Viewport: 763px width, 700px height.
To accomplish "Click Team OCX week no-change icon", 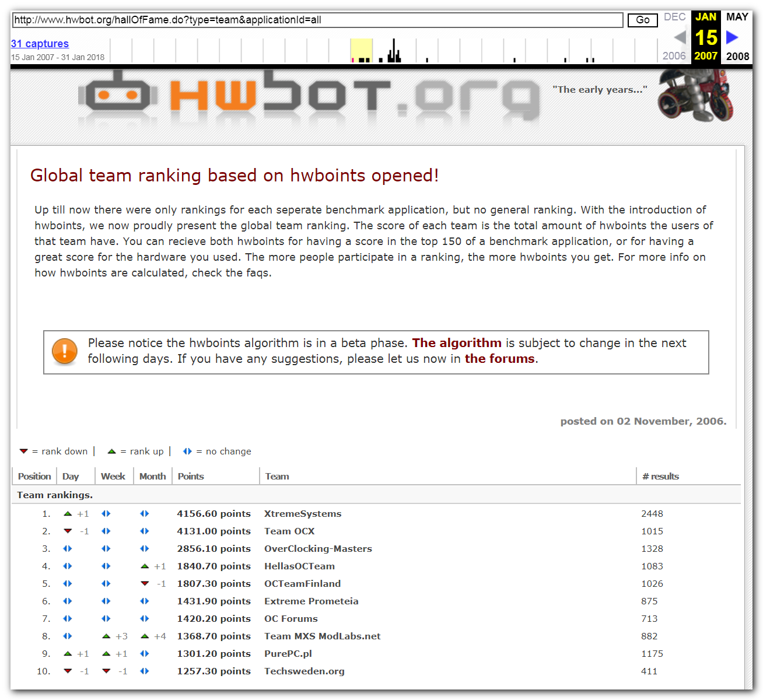I will tap(106, 531).
